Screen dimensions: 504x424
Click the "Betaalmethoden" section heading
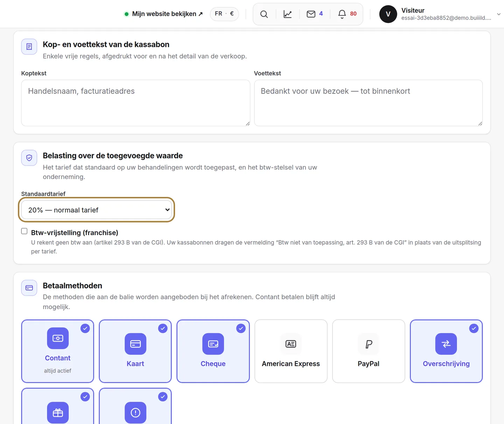(x=72, y=286)
